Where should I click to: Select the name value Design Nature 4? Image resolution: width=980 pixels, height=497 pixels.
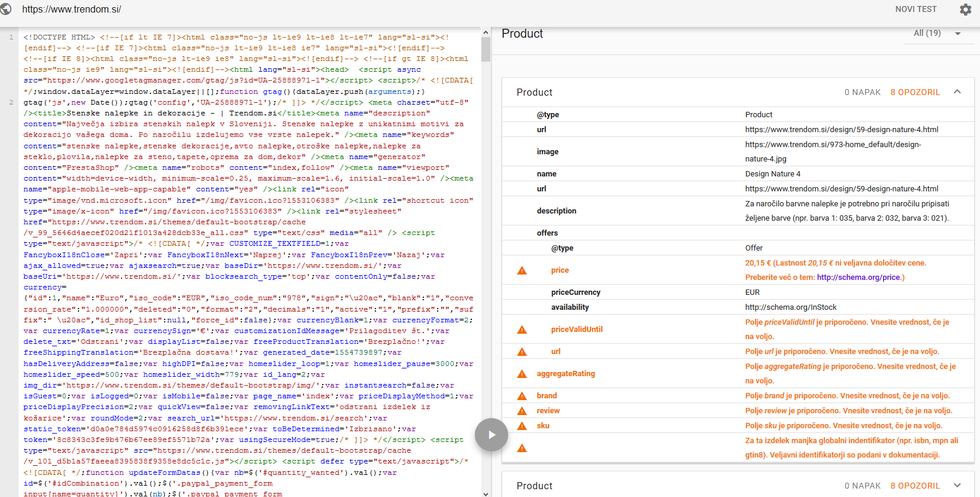pos(773,174)
